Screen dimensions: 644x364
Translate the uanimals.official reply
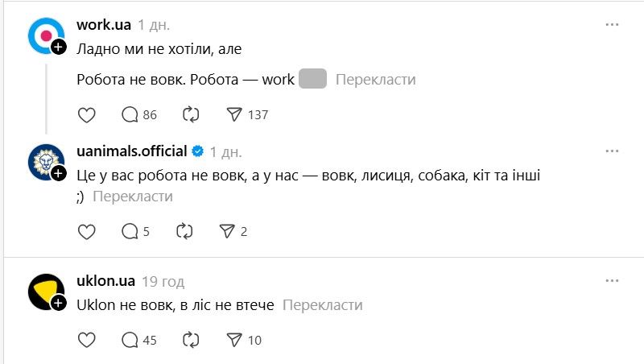point(133,196)
